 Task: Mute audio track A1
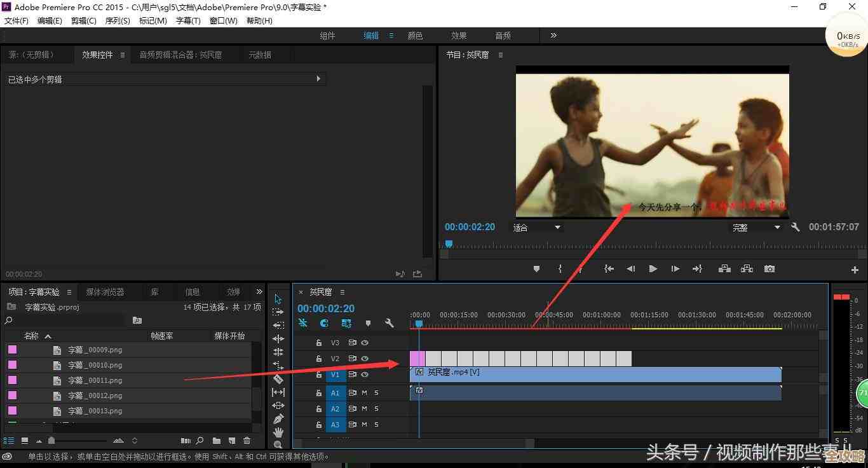pyautogui.click(x=365, y=393)
